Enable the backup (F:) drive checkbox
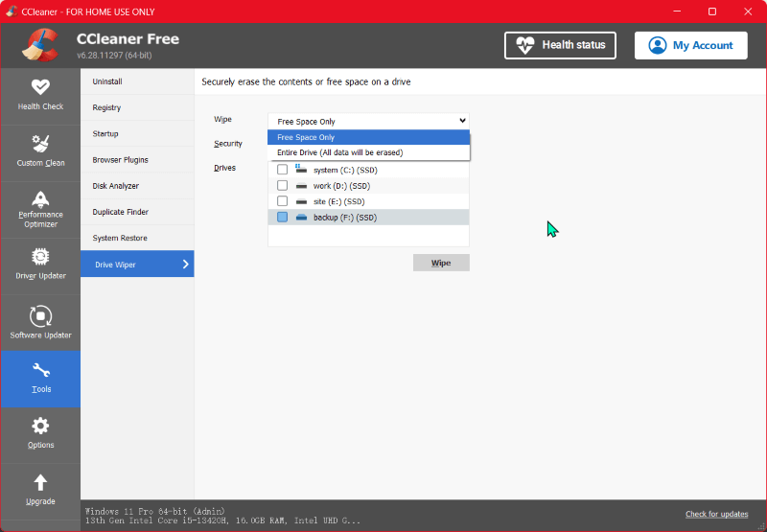Screen dimensions: 767x532 (282, 218)
